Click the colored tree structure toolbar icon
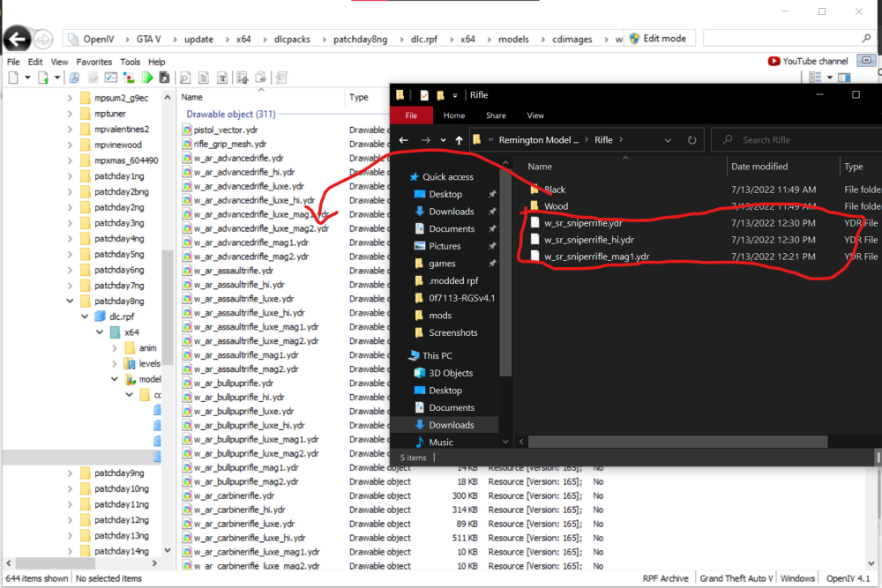Image resolution: width=882 pixels, height=588 pixels. 129,78
